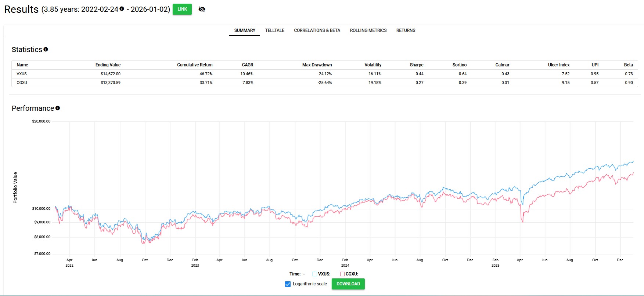Click the Portfolio Value axis title
This screenshot has height=296, width=644.
tap(15, 188)
